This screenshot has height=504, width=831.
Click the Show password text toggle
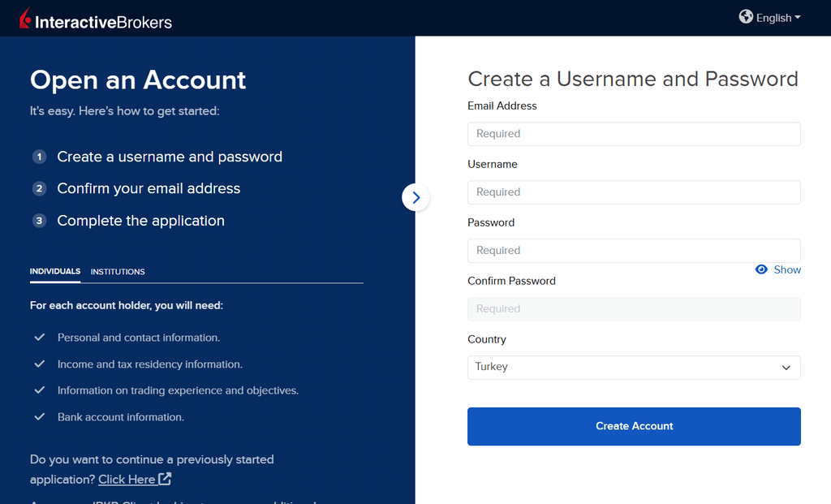787,269
